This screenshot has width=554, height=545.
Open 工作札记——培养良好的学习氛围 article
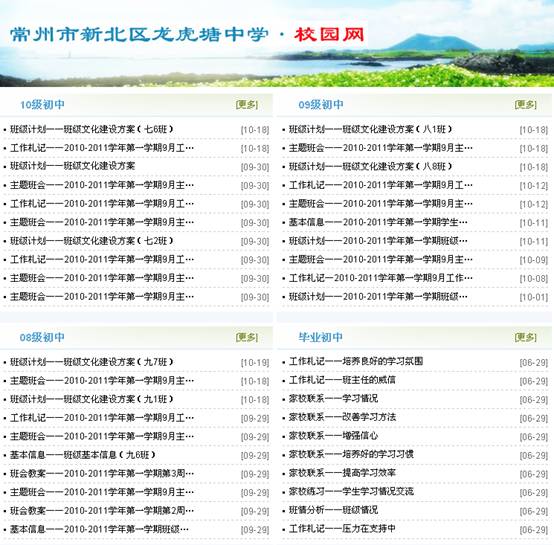tap(356, 361)
